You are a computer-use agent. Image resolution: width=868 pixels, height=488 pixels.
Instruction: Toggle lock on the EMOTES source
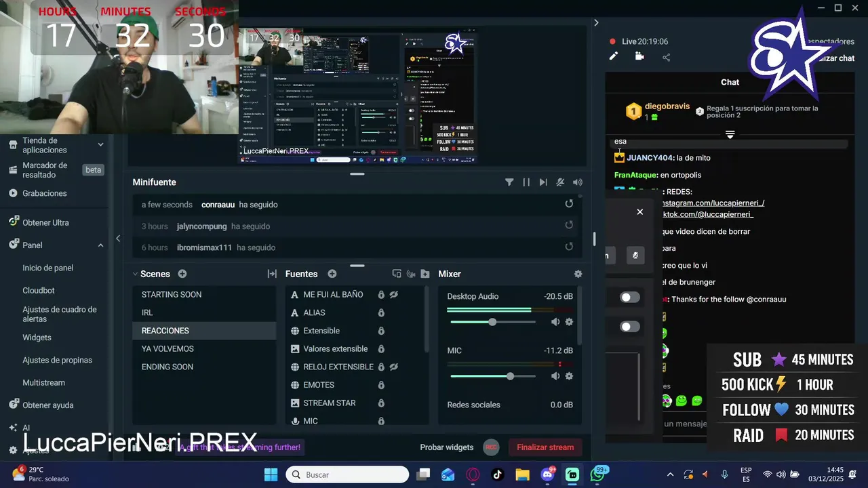[x=381, y=385]
